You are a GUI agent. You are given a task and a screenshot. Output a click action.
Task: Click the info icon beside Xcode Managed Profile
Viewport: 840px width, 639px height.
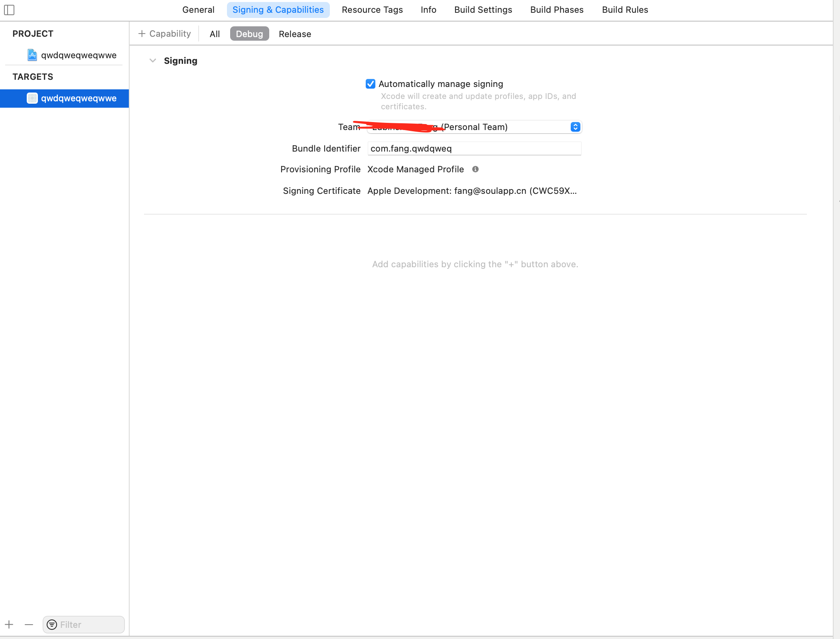click(476, 169)
